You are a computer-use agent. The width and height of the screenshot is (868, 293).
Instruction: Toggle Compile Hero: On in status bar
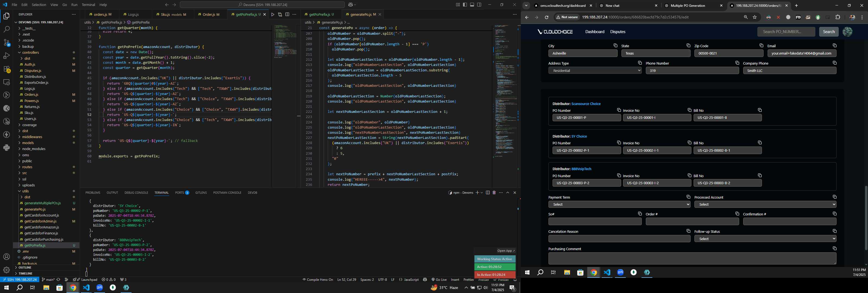coord(318,279)
